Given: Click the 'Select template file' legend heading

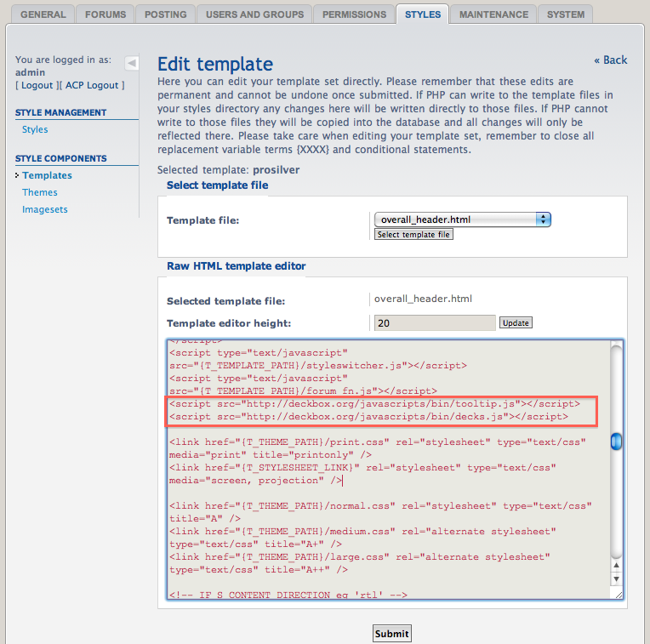Looking at the screenshot, I should 217,185.
